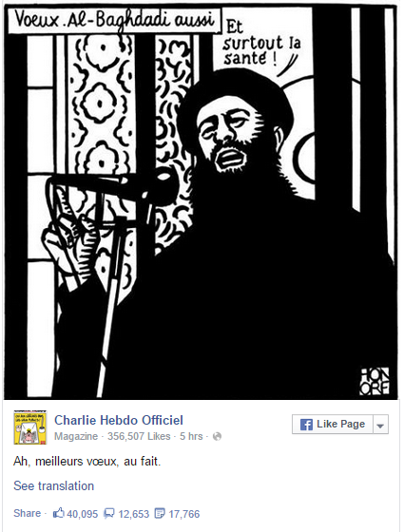Click See translation link

pos(53,485)
